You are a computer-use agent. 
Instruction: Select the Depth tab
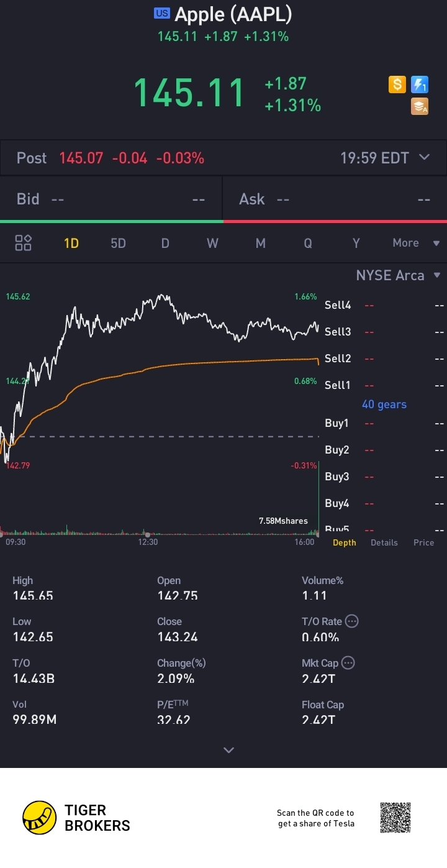pos(345,542)
